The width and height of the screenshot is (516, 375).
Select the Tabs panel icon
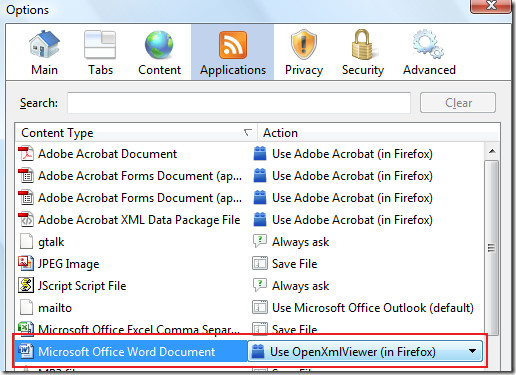[x=100, y=45]
